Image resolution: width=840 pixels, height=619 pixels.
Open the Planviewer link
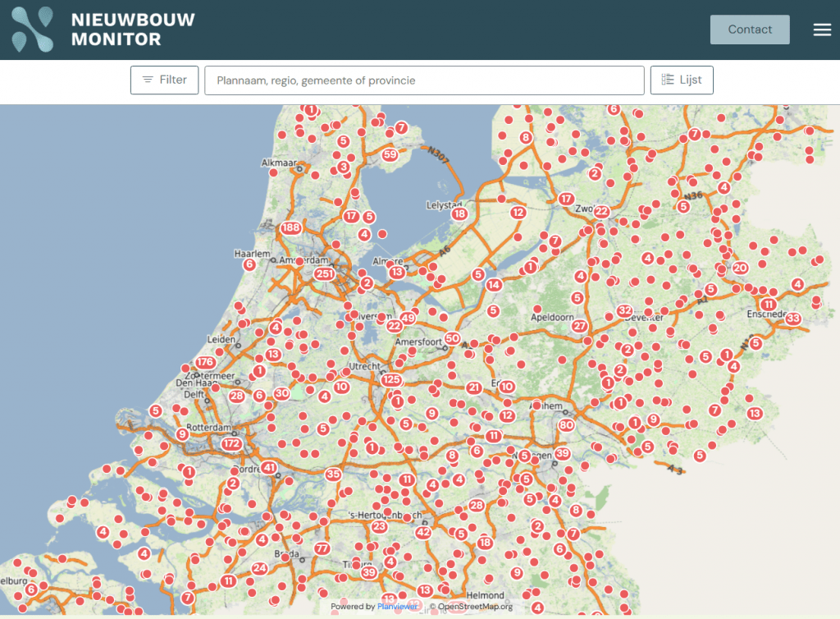tap(397, 606)
